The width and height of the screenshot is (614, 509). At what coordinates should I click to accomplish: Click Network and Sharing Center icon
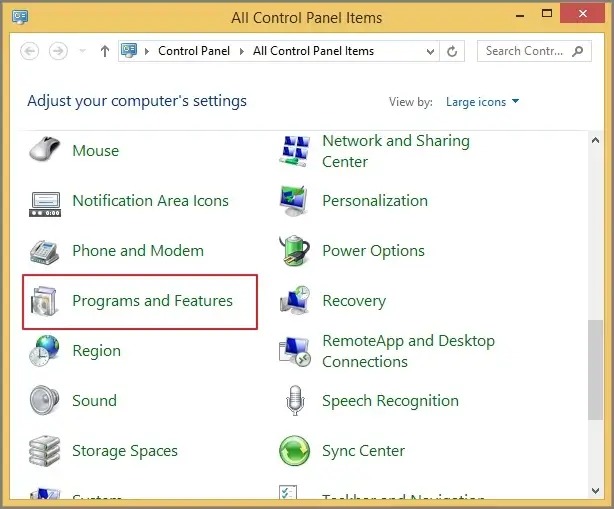[x=294, y=151]
